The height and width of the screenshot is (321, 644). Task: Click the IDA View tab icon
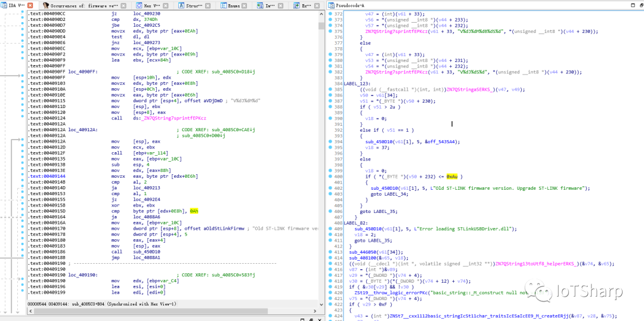pos(4,5)
